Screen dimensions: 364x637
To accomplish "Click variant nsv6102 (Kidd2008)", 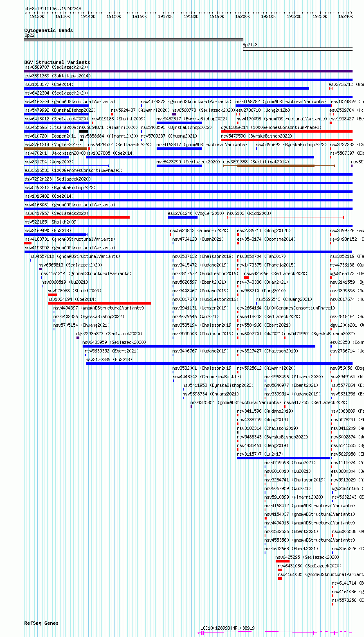I will (x=249, y=213).
